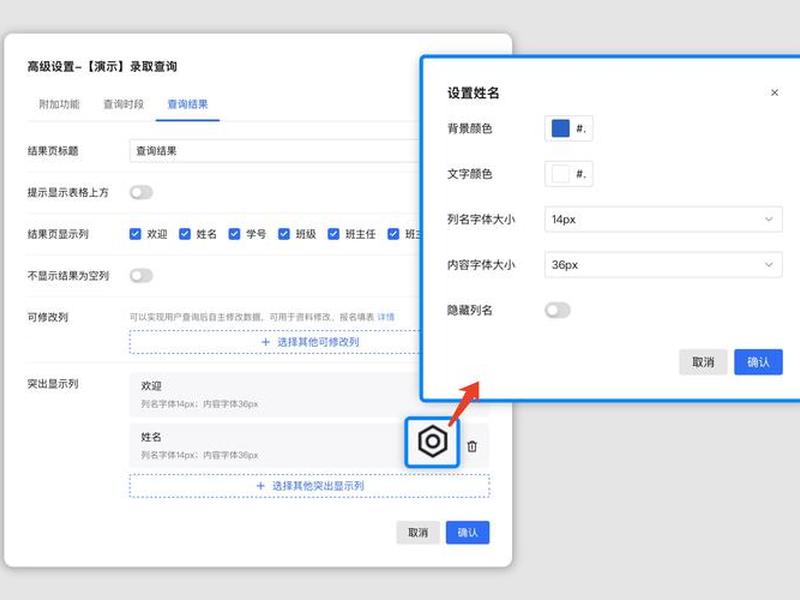Click 确认 in 高级设置 dialog

tap(467, 533)
